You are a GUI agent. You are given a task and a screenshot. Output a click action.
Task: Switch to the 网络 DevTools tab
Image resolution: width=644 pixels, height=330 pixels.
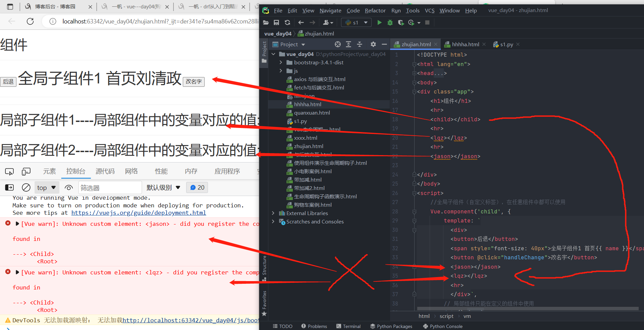(131, 171)
